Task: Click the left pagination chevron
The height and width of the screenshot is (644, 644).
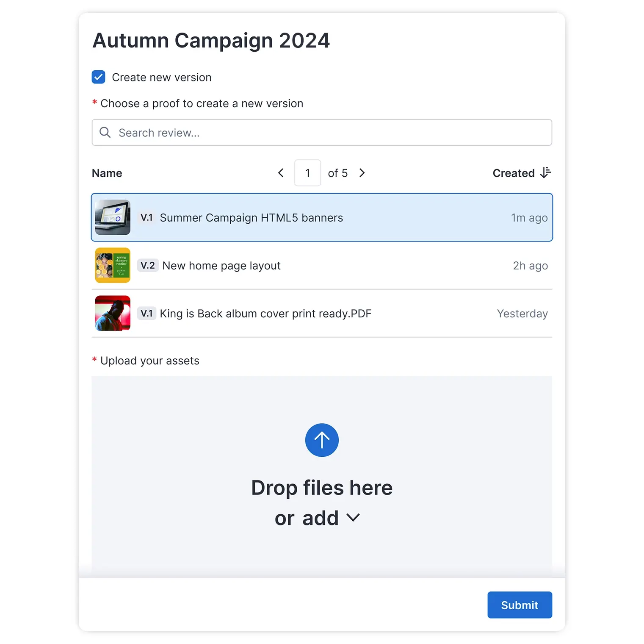Action: pyautogui.click(x=281, y=173)
